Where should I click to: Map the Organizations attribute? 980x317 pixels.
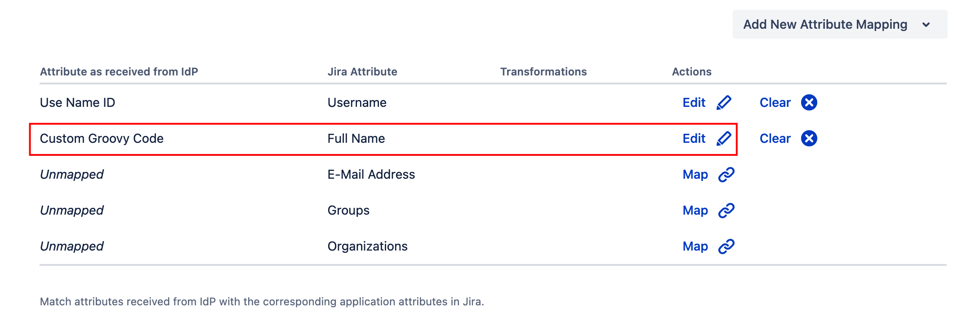(695, 247)
